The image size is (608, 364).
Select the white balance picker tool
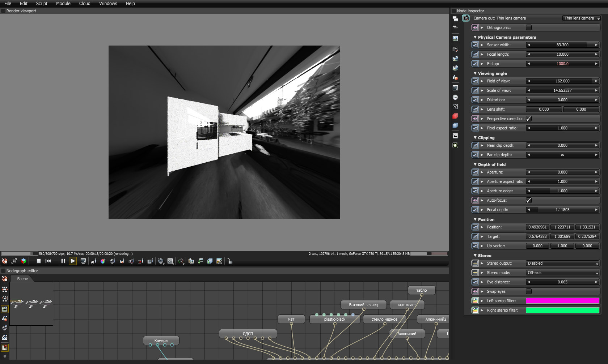(x=103, y=261)
